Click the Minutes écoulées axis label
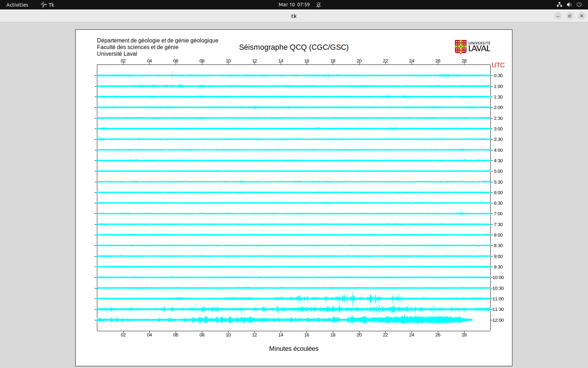 tap(294, 349)
